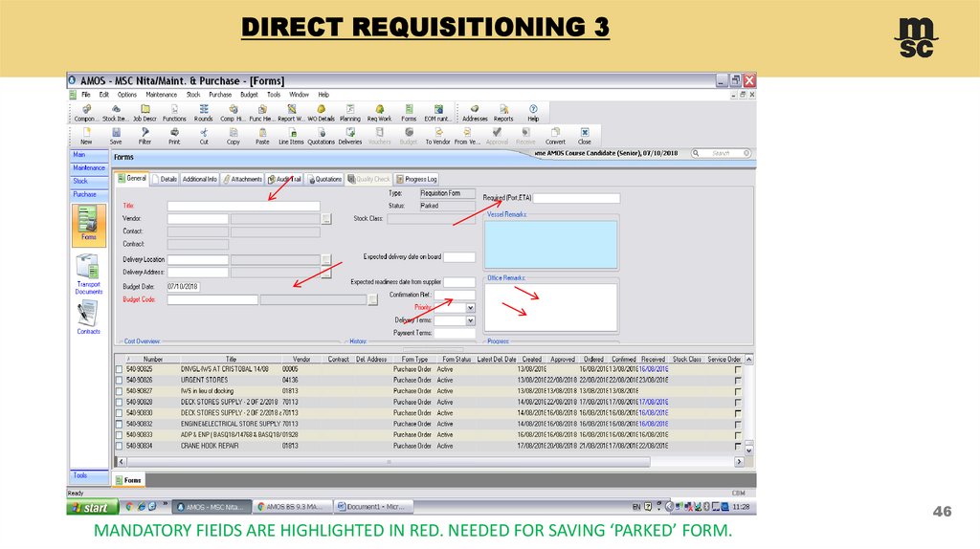
Task: Switch to the Details tab
Action: [165, 179]
